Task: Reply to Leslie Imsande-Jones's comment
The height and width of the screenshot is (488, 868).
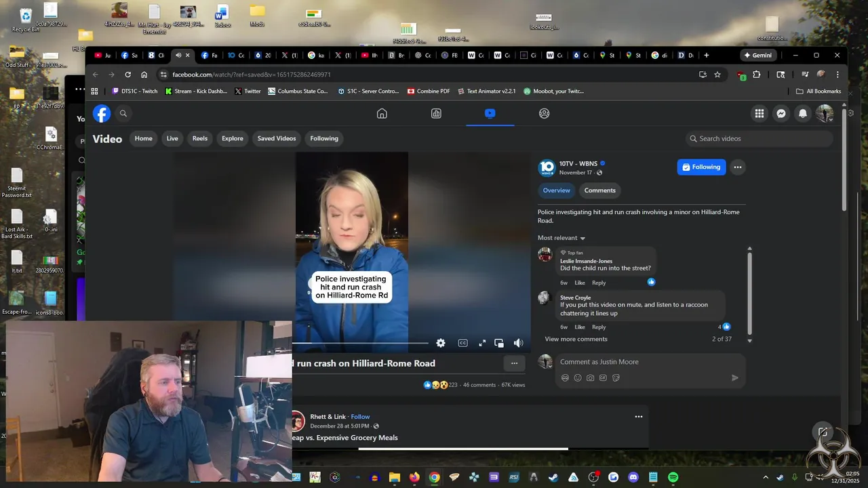Action: tap(599, 283)
